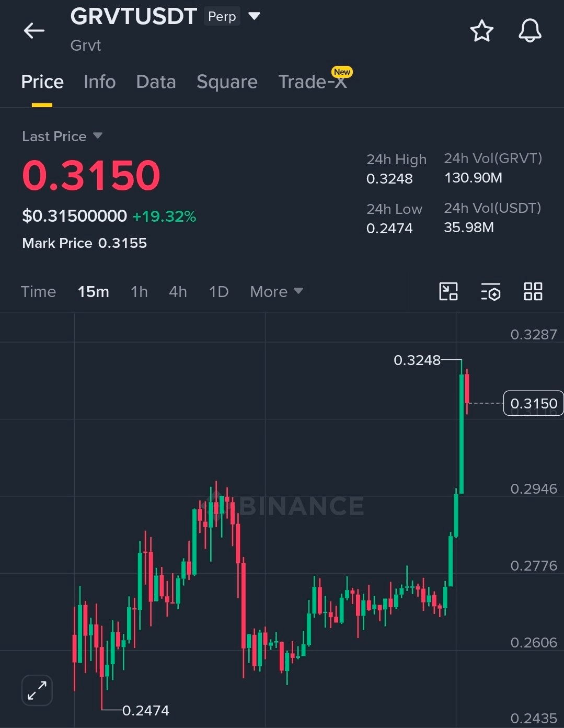
Task: Tap the 24h High value 0.3248
Action: coord(389,179)
